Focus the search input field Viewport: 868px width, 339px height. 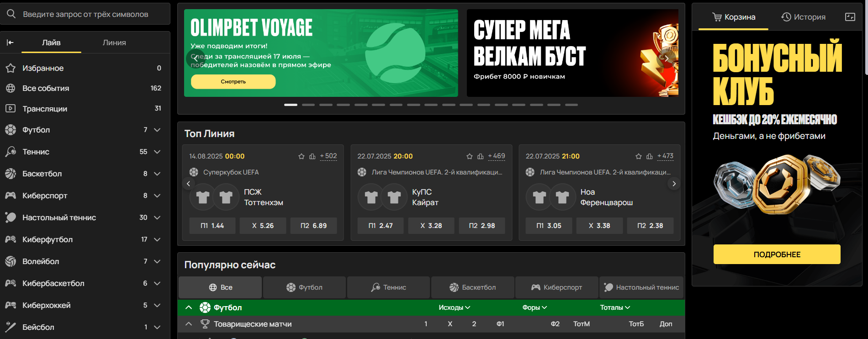pos(85,14)
